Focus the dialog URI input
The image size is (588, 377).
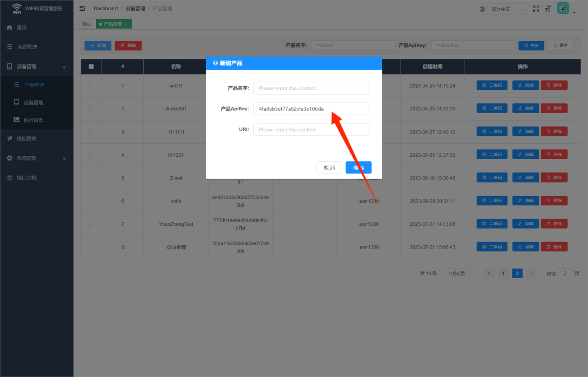(311, 129)
